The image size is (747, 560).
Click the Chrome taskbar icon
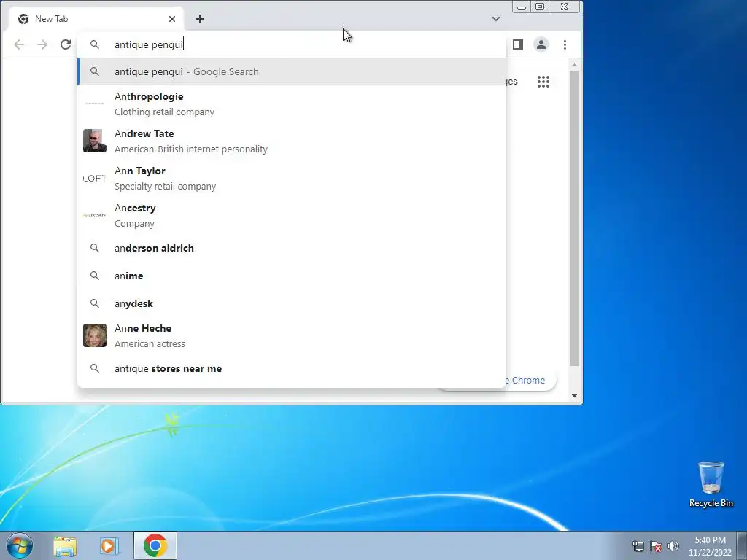click(155, 545)
